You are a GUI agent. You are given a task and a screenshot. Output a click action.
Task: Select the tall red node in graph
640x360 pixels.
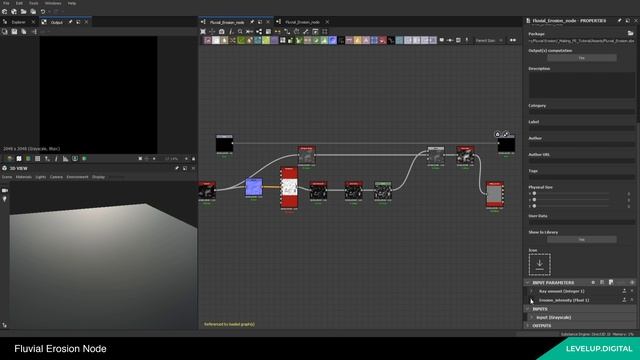[289, 188]
